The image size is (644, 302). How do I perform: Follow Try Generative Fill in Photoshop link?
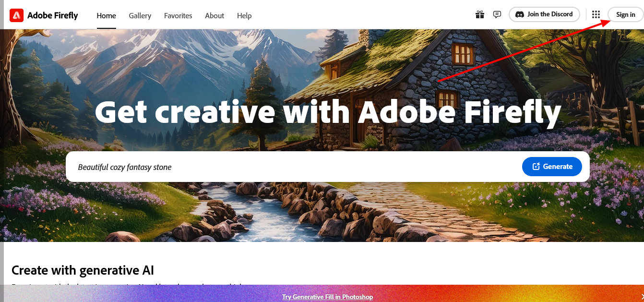tap(327, 297)
